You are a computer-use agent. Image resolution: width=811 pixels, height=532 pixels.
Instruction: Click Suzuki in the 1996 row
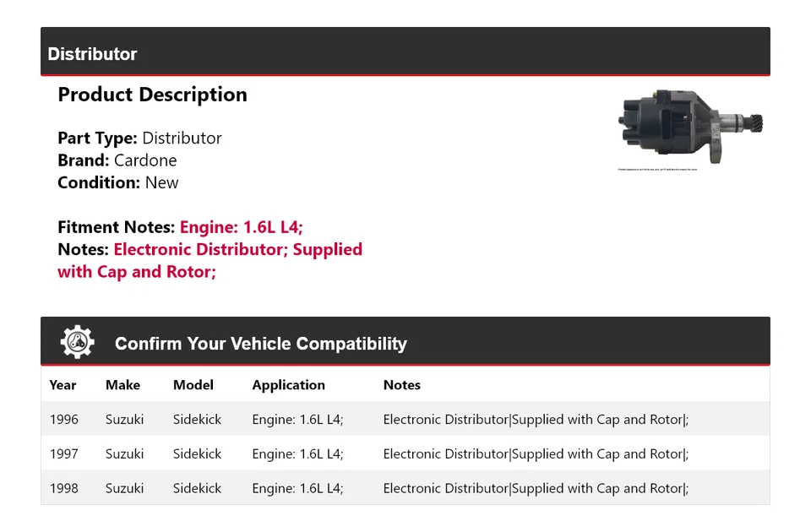[124, 420]
